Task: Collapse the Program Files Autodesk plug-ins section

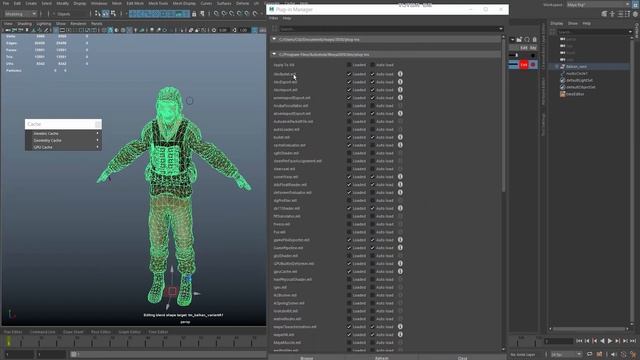Action: 274,54
